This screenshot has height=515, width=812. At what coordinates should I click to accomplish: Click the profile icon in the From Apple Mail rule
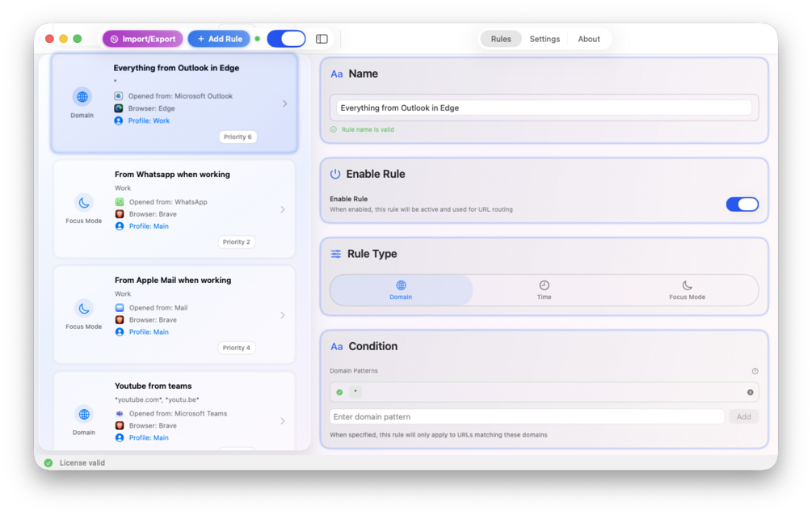120,332
